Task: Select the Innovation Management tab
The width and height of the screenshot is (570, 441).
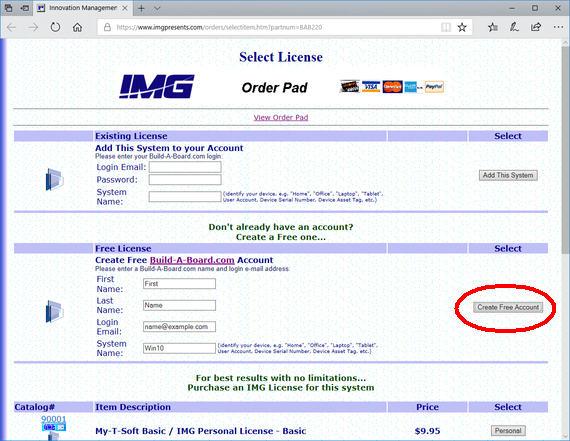Action: pos(83,8)
